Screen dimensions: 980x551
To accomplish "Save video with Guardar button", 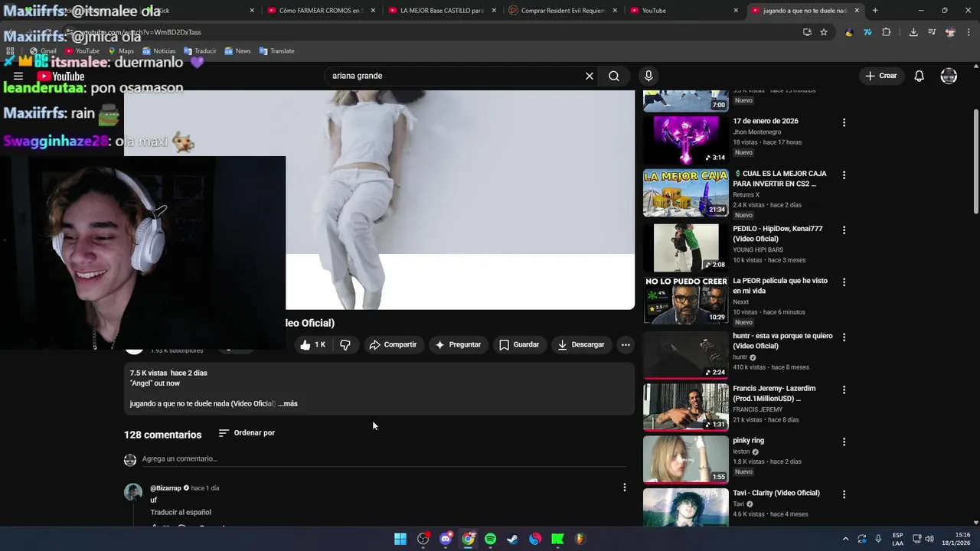I will pyautogui.click(x=519, y=344).
